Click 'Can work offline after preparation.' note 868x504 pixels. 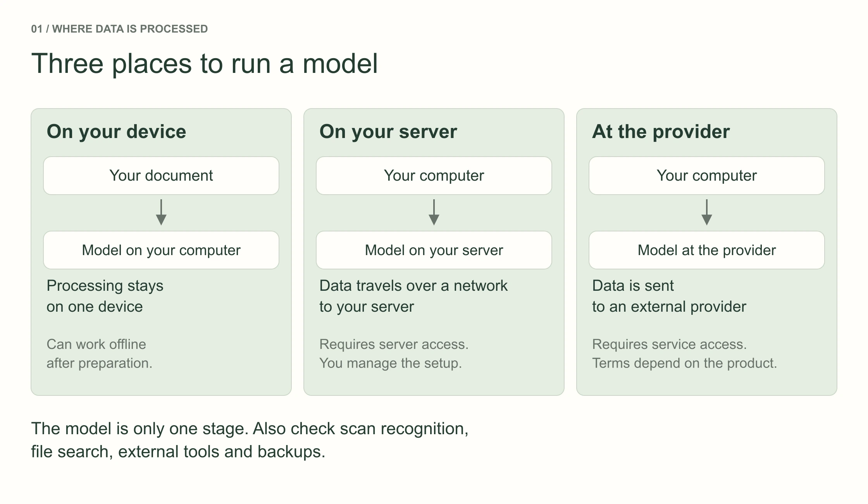click(x=100, y=354)
